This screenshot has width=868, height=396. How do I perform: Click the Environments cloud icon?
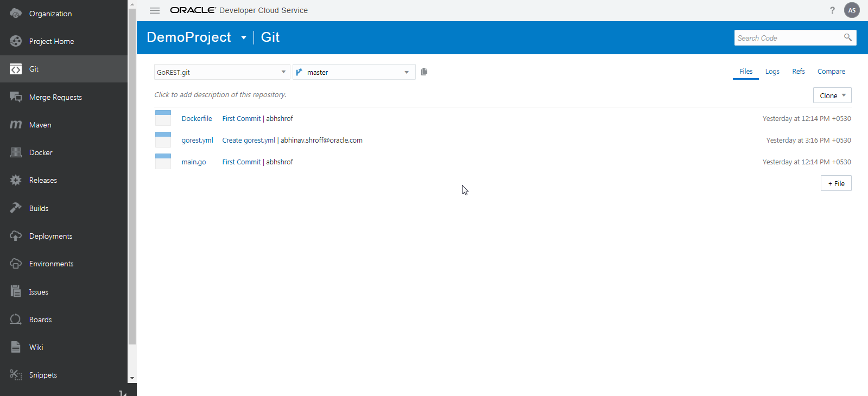coord(16,264)
